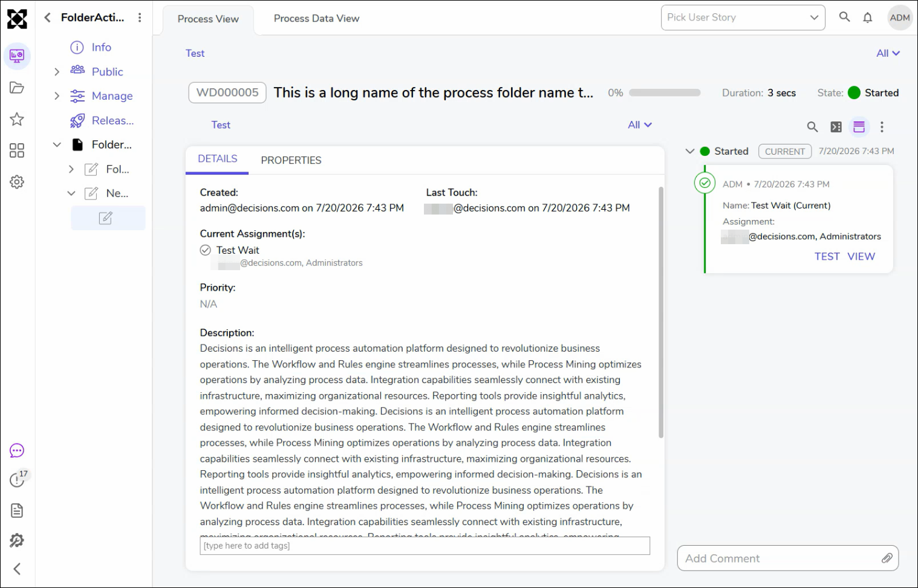Viewport: 918px width, 588px height.
Task: Click the Decisions logo icon
Action: 17,19
